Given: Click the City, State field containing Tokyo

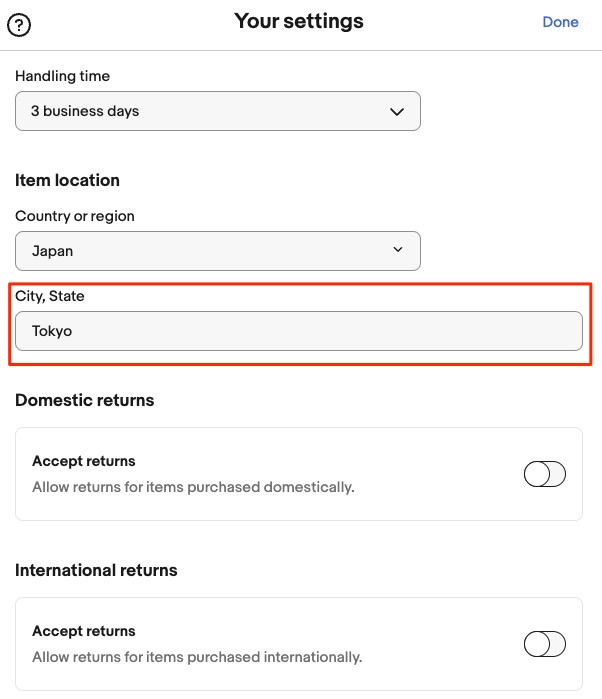Looking at the screenshot, I should pos(298,331).
